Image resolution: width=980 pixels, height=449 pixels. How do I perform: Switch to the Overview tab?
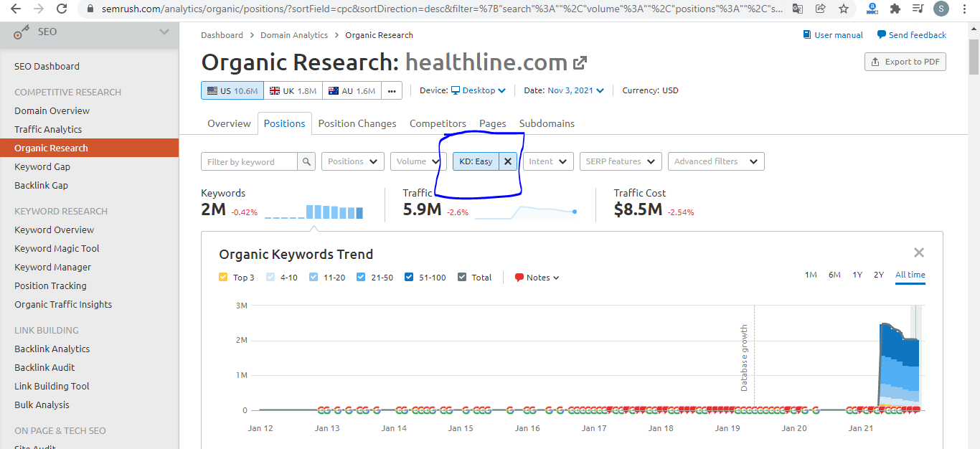(229, 123)
